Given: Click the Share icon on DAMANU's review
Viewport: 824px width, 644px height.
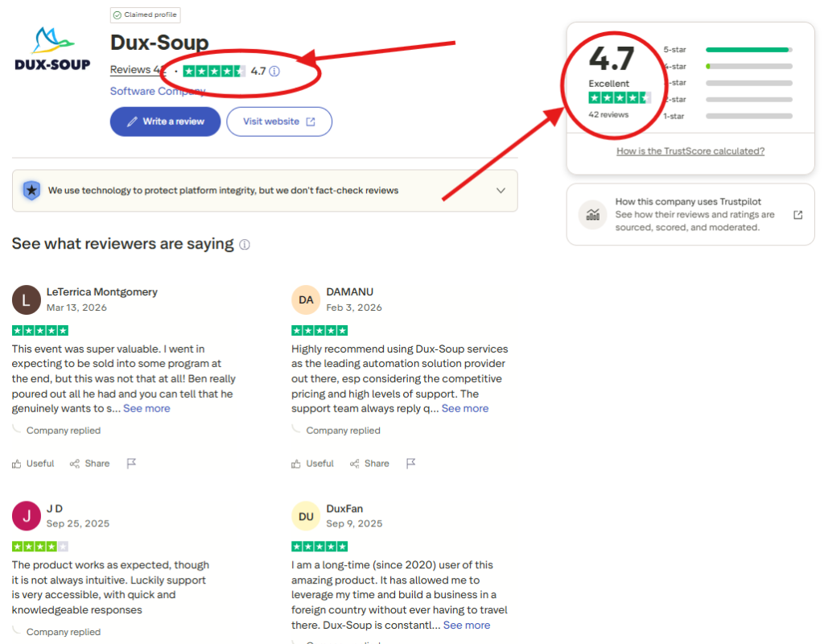Looking at the screenshot, I should tap(355, 464).
